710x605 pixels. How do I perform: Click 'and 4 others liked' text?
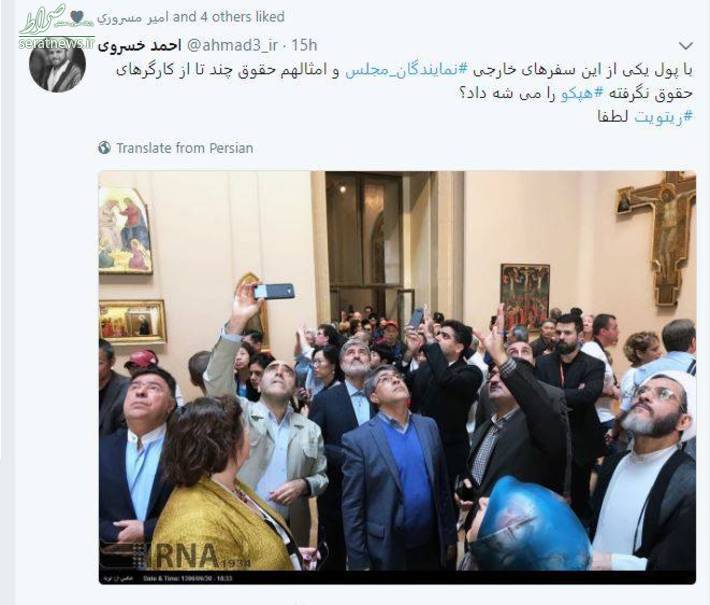point(229,17)
